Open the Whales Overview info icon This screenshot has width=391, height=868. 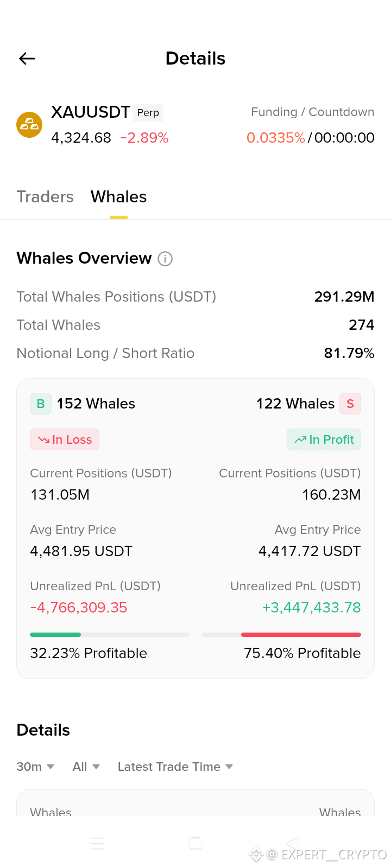[x=165, y=259]
